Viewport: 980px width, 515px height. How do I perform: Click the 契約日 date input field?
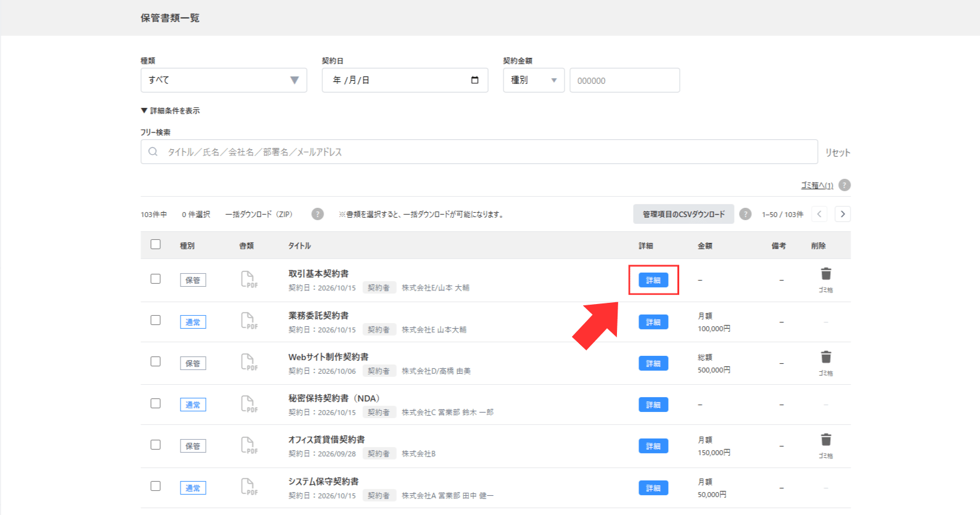tap(405, 80)
